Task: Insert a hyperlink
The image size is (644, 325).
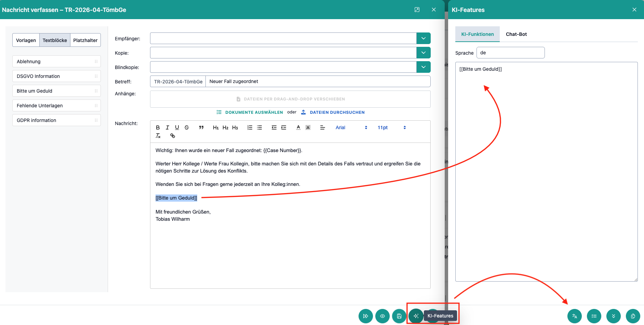Action: (173, 136)
